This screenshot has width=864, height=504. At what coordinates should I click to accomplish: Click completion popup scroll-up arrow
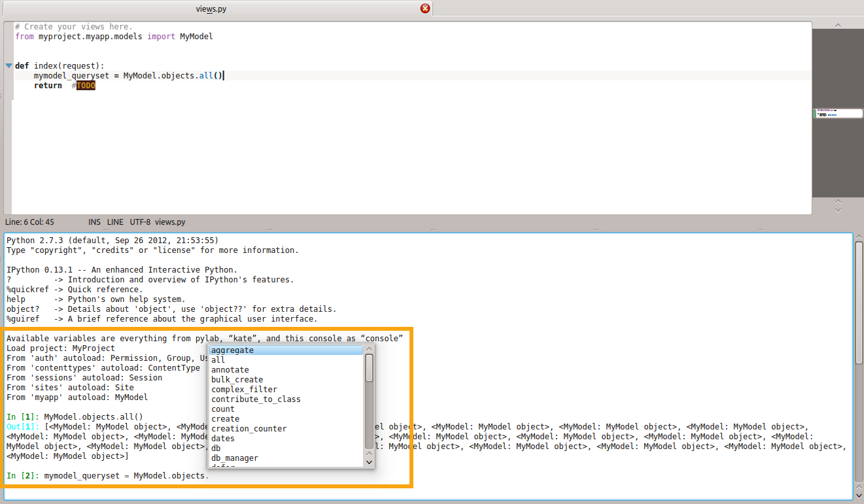pyautogui.click(x=369, y=350)
